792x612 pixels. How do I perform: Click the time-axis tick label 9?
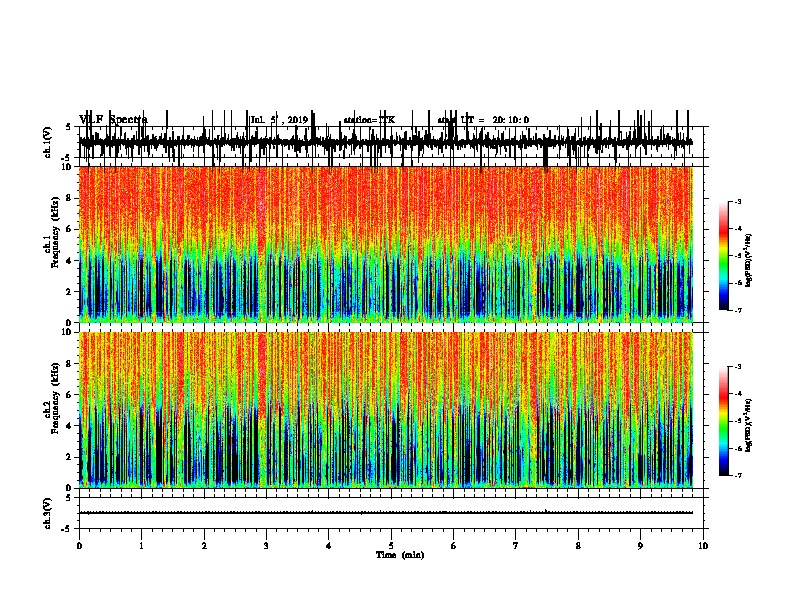pyautogui.click(x=640, y=546)
